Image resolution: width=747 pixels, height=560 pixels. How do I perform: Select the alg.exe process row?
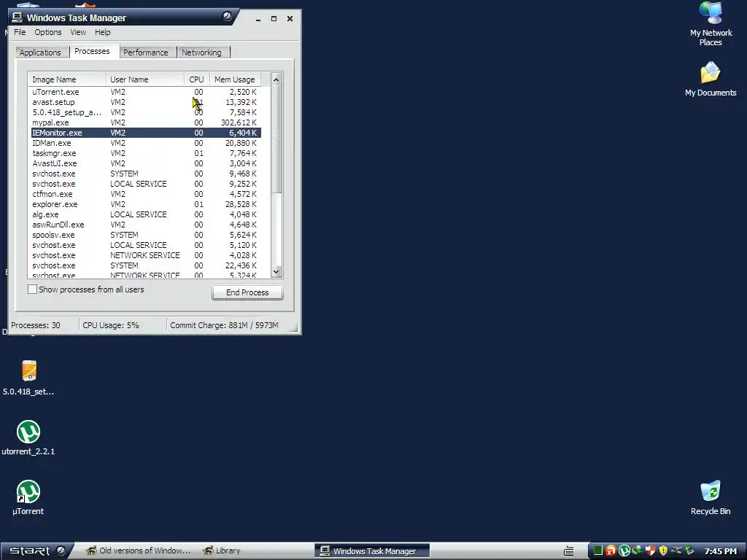click(146, 214)
